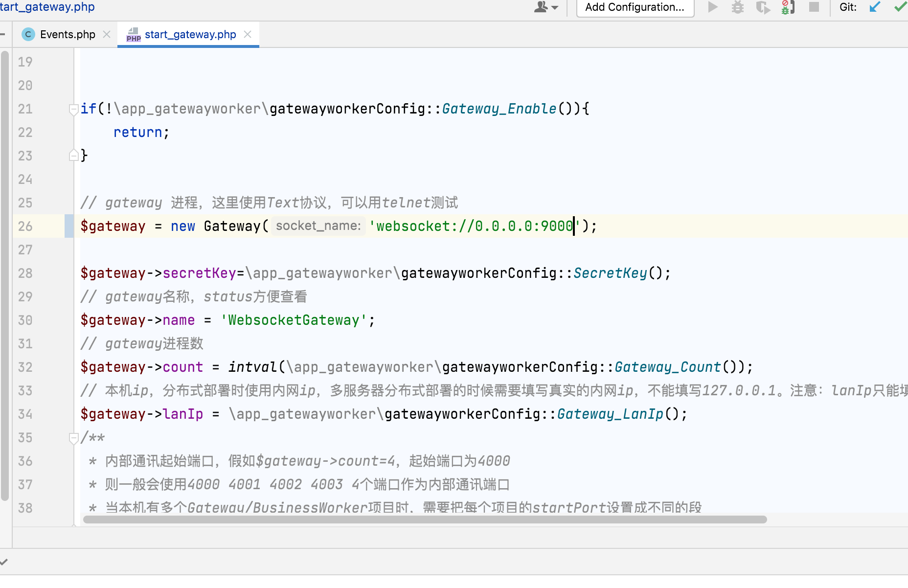This screenshot has height=588, width=908.
Task: Click line number 21 in the gutter
Action: coord(25,109)
